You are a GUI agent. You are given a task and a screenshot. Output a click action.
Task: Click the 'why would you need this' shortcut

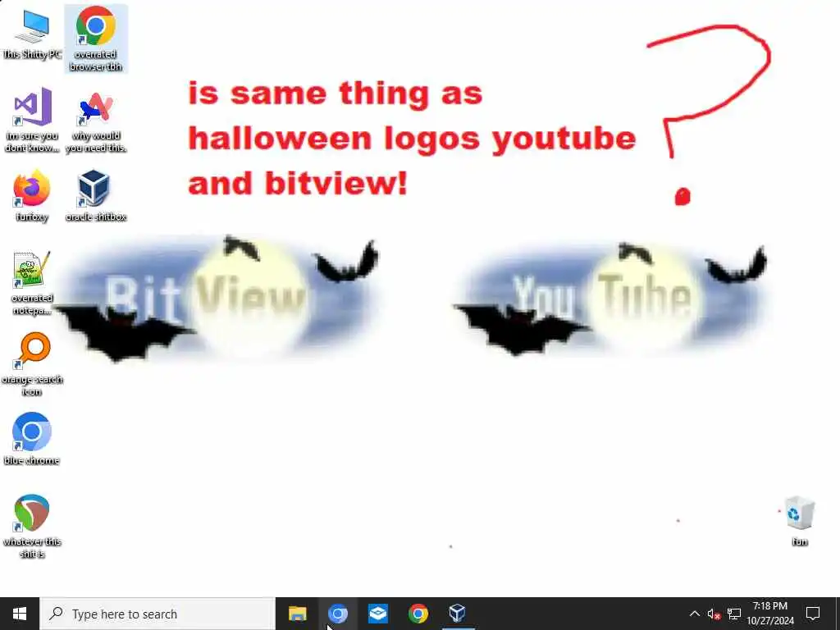coord(96,121)
